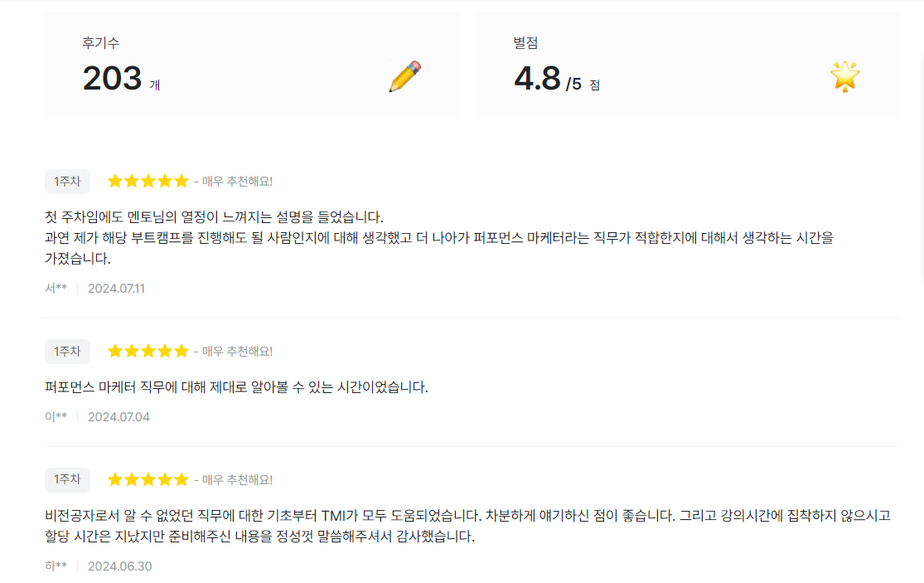Select the last star in 하**'s review
This screenshot has width=924, height=583.
click(x=183, y=480)
